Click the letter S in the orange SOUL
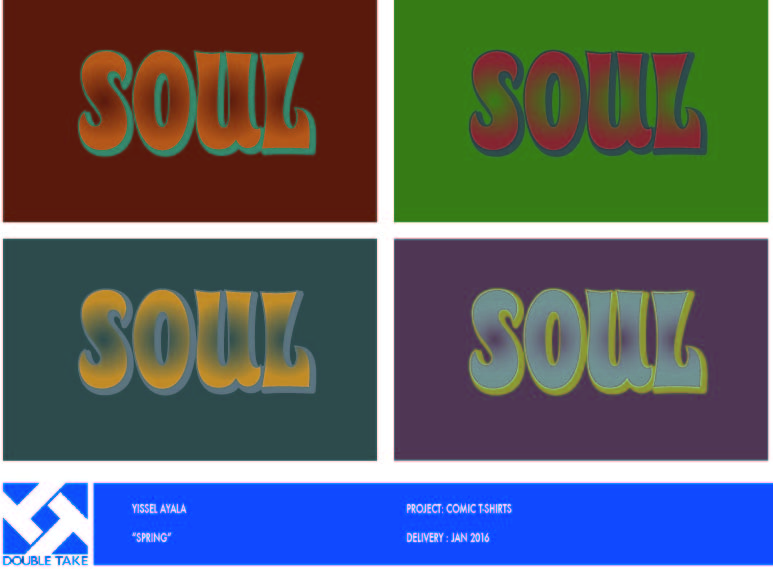The width and height of the screenshot is (773, 569). (x=105, y=103)
